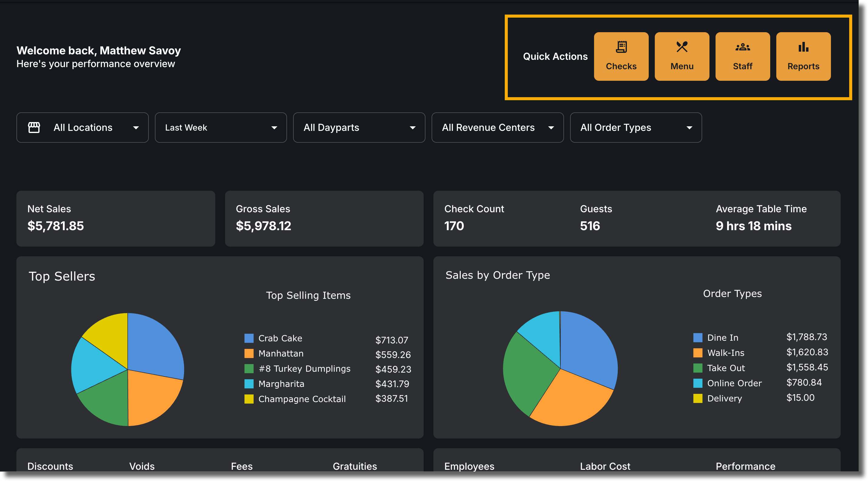Select the Gross Sales card
Screen dimensions: 868x481
tap(324, 219)
